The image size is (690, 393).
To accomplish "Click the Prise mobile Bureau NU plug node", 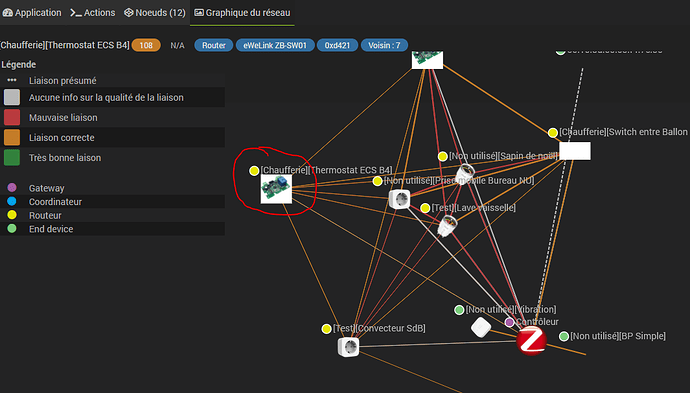I will pos(400,199).
